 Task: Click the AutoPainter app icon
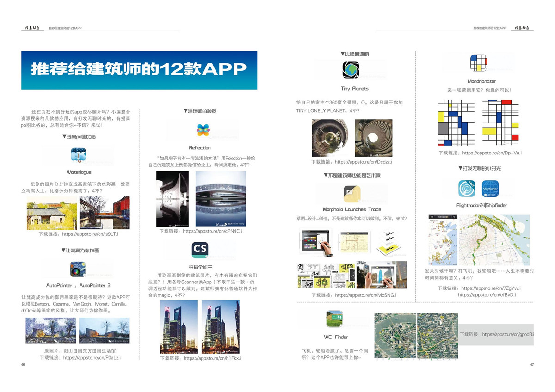78,269
